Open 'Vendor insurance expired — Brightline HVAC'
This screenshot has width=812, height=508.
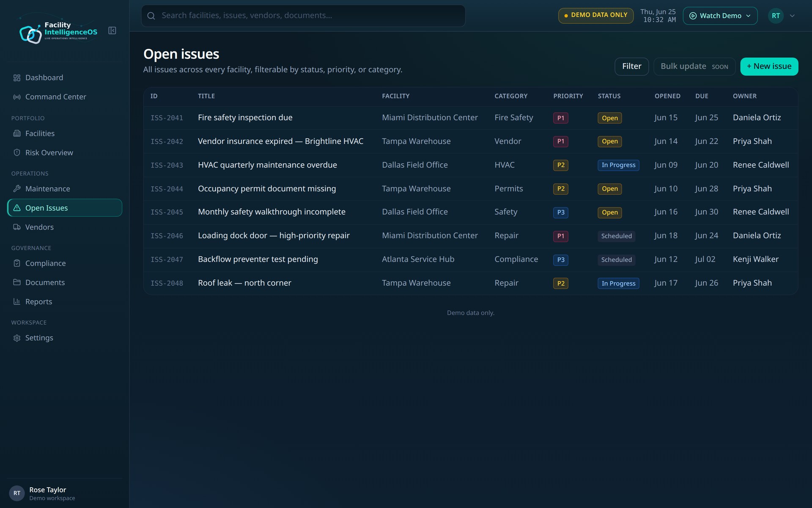(280, 141)
